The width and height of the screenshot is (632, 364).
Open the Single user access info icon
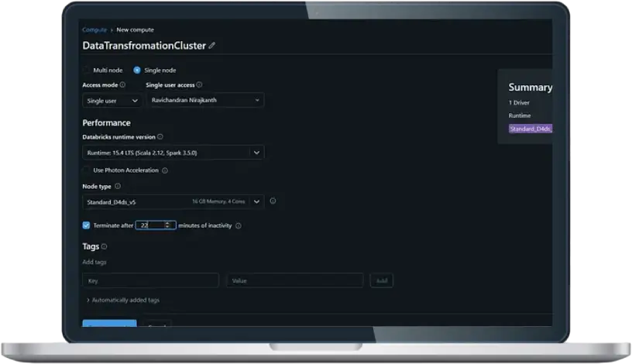point(199,84)
